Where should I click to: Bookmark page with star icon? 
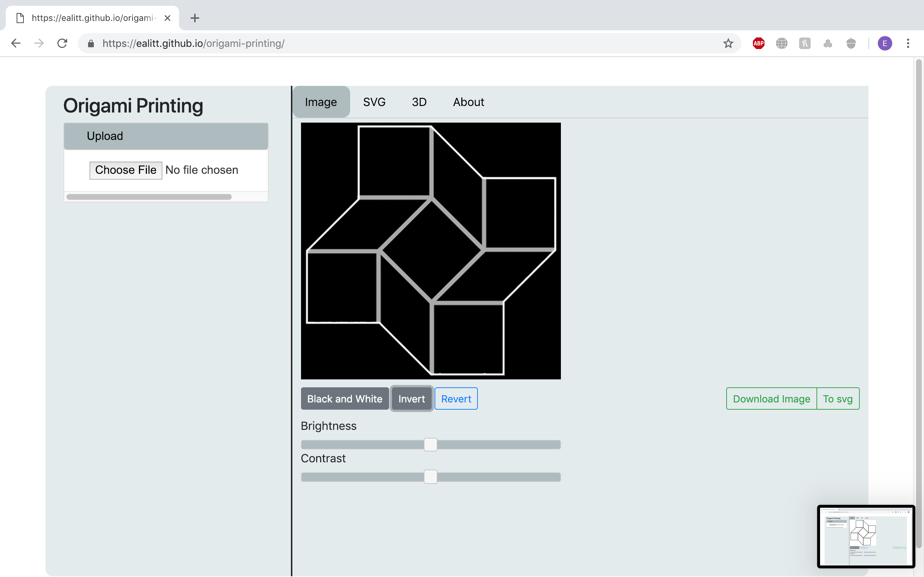pos(728,43)
